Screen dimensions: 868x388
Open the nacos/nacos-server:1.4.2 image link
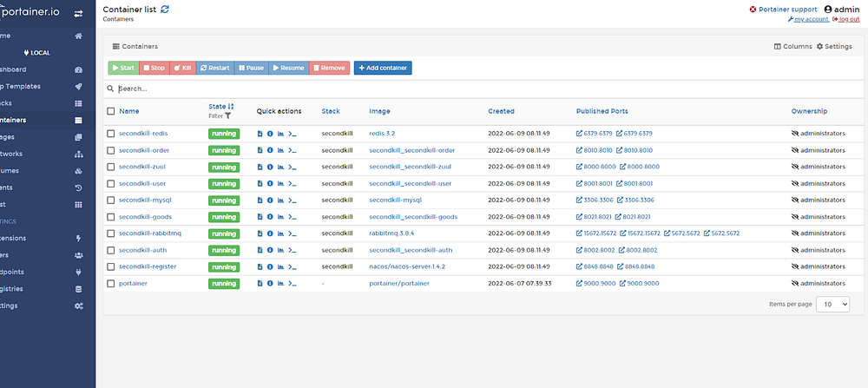[407, 266]
